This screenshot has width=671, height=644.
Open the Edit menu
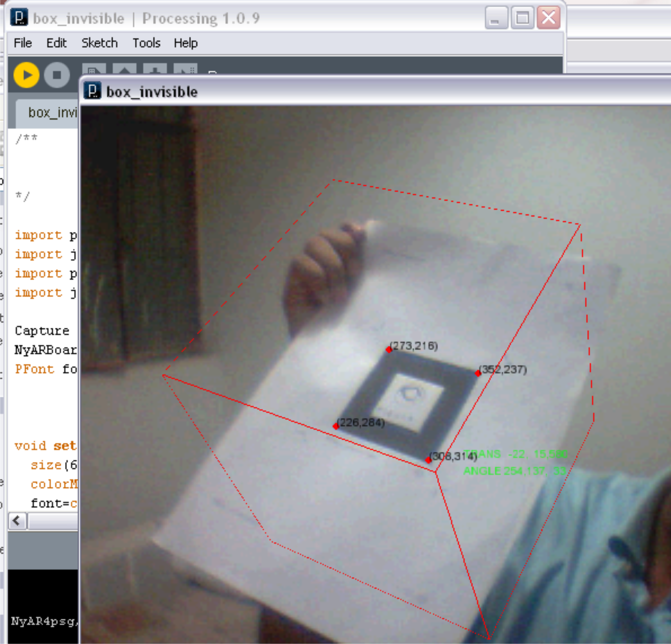click(56, 43)
